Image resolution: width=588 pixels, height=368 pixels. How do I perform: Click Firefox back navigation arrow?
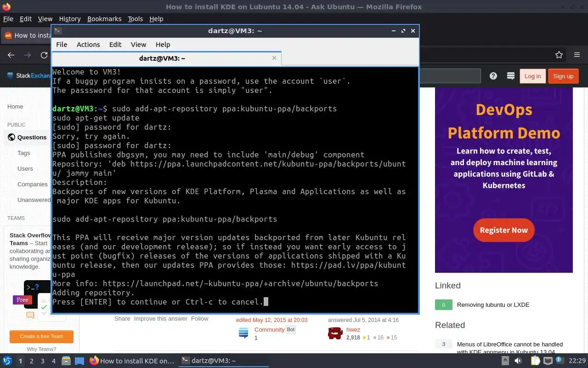(11, 55)
